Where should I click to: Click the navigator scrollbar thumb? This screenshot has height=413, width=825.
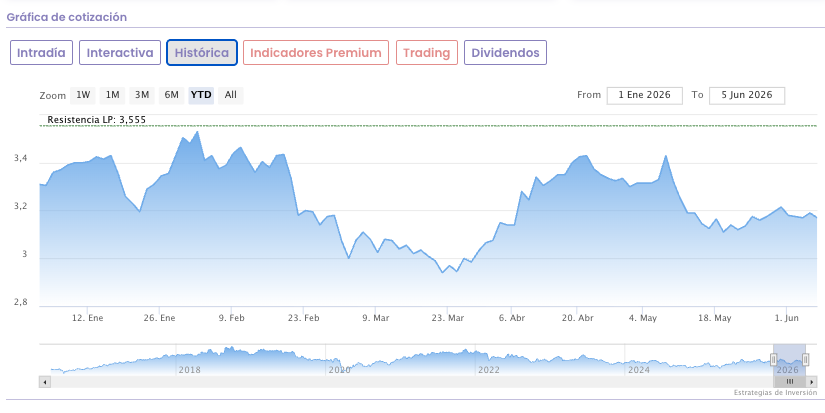click(x=790, y=382)
